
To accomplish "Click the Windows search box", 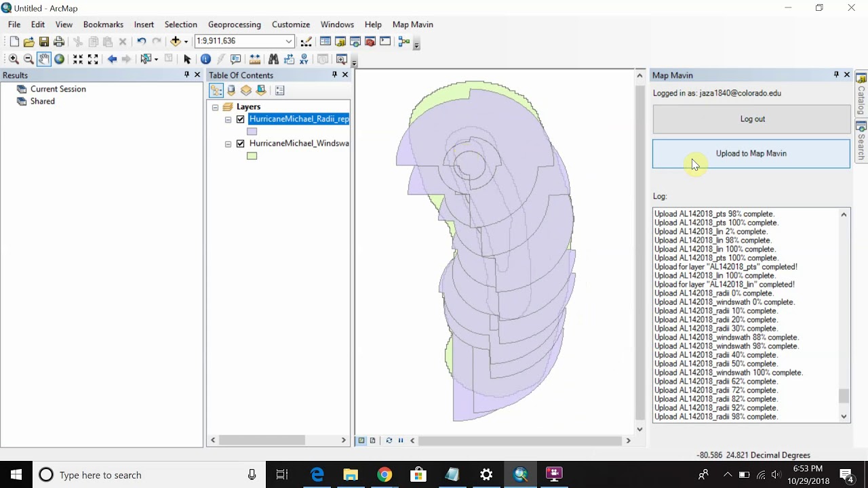I will pyautogui.click(x=150, y=475).
